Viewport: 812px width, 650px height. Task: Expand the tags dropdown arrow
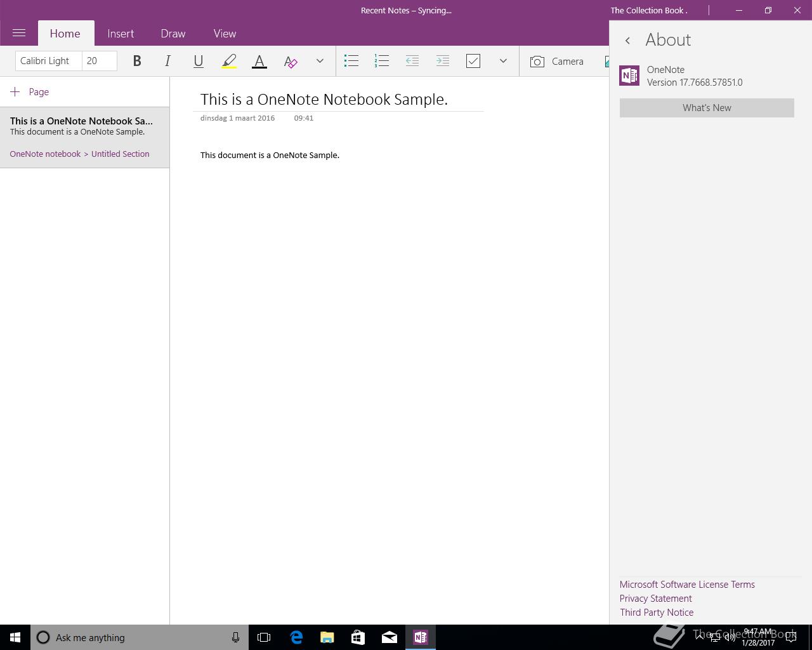503,61
